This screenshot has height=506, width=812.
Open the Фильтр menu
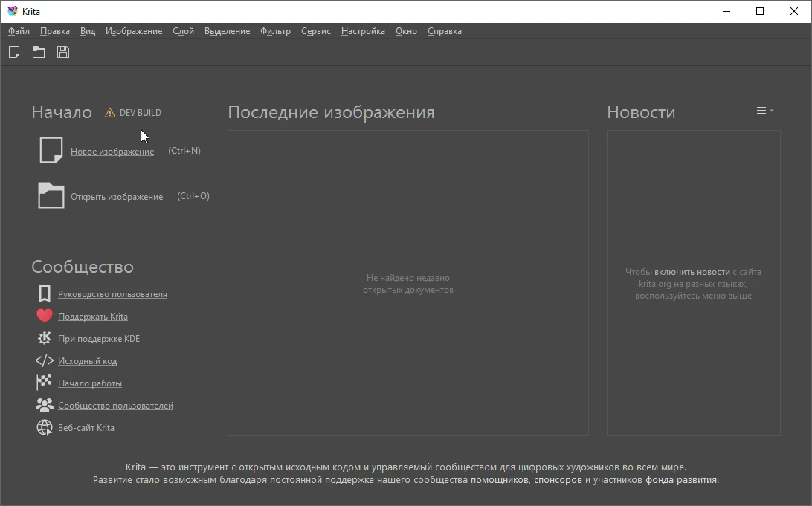coord(275,31)
